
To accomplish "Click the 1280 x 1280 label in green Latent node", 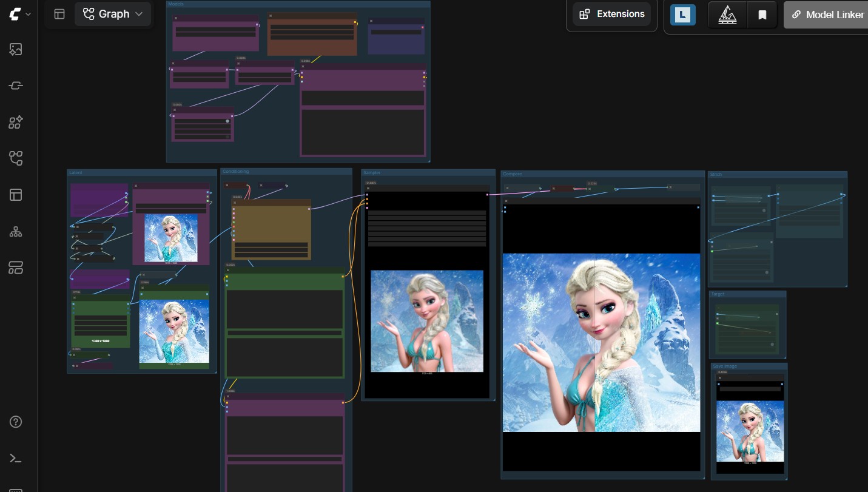I will [101, 342].
